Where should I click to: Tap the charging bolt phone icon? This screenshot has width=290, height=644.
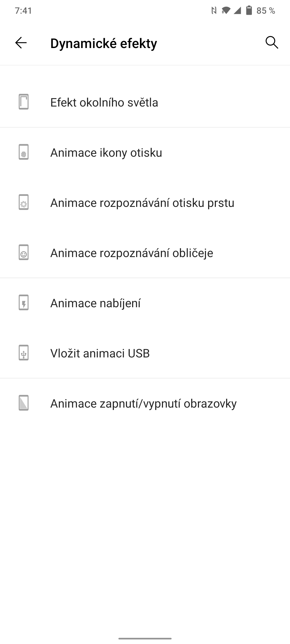click(x=24, y=303)
